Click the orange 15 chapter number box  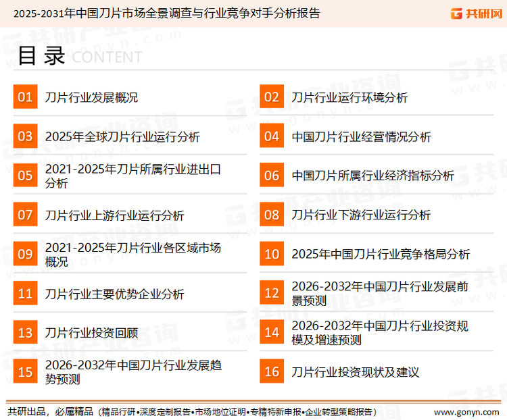point(25,371)
